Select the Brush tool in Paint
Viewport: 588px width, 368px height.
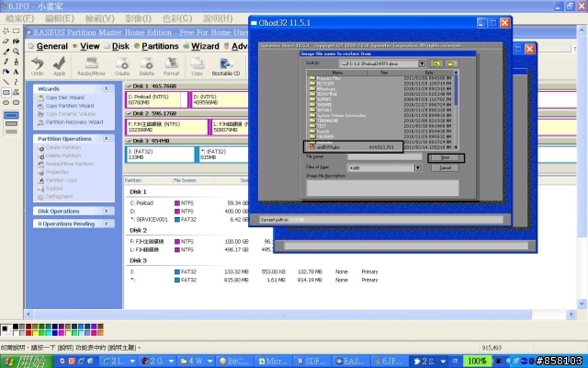coord(17,62)
